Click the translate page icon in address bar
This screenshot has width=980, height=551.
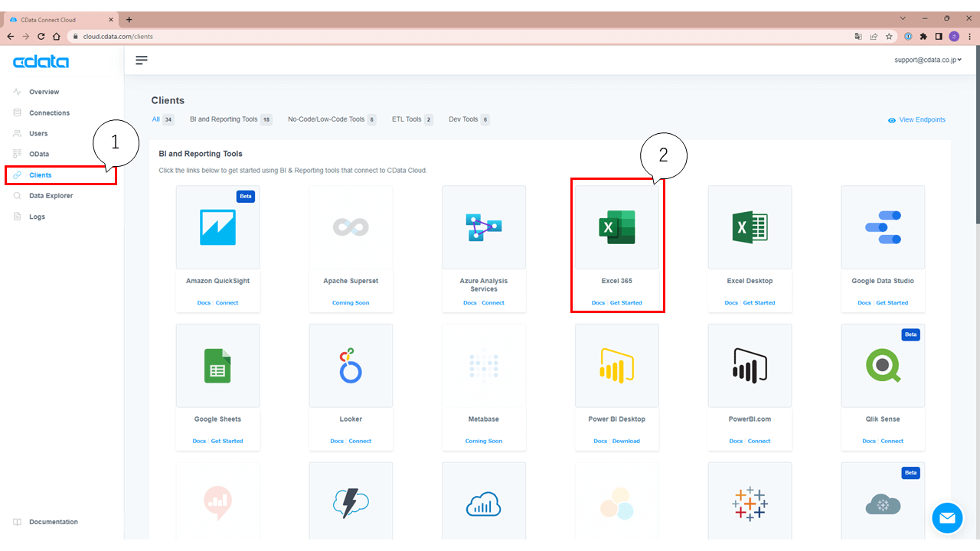858,36
